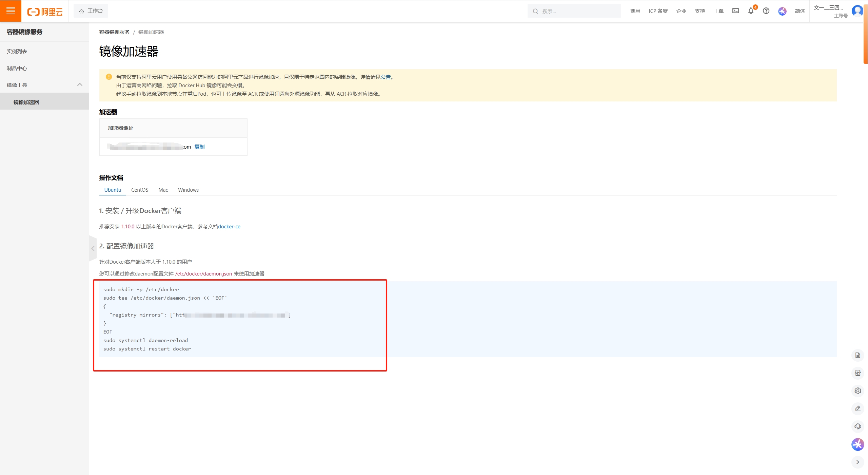Open the hamburger main menu
The height and width of the screenshot is (475, 868).
[11, 11]
